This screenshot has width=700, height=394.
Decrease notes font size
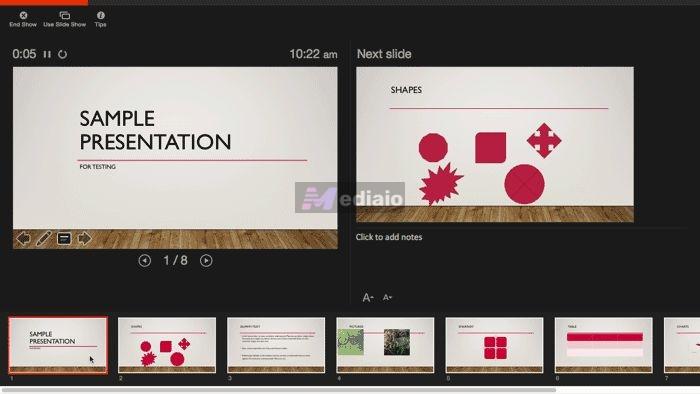(x=387, y=297)
